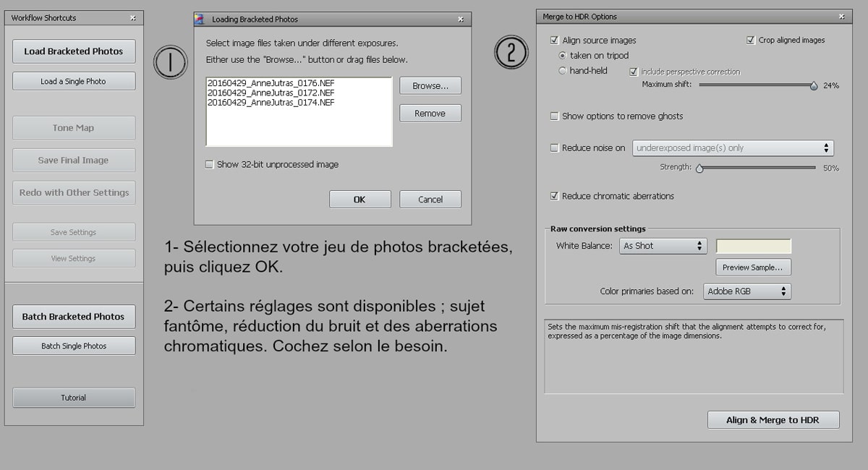This screenshot has width=868, height=470.
Task: Remove the selected file from list
Action: [430, 114]
